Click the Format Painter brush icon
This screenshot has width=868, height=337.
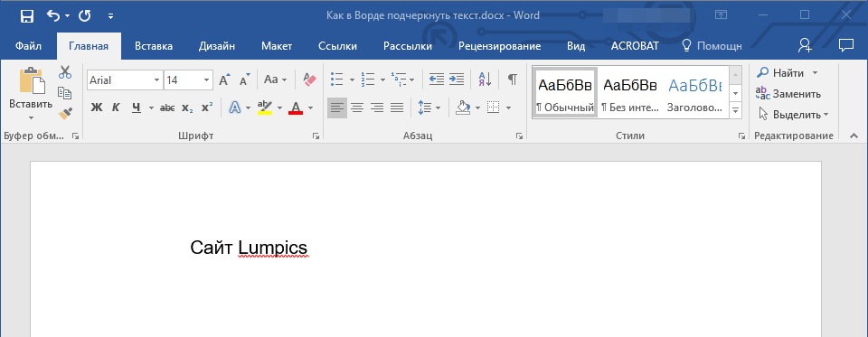click(x=65, y=113)
